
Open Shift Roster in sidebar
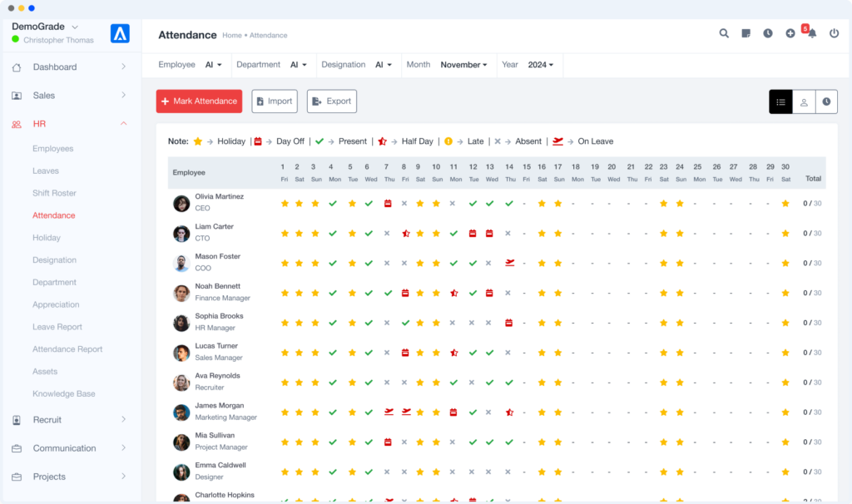(54, 193)
